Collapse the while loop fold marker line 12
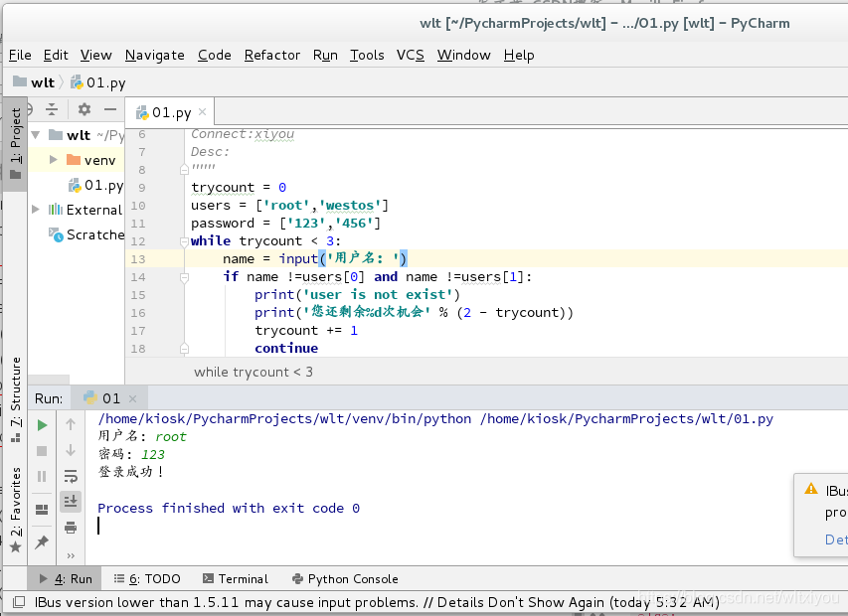Viewport: 848px width, 616px height. click(x=184, y=241)
